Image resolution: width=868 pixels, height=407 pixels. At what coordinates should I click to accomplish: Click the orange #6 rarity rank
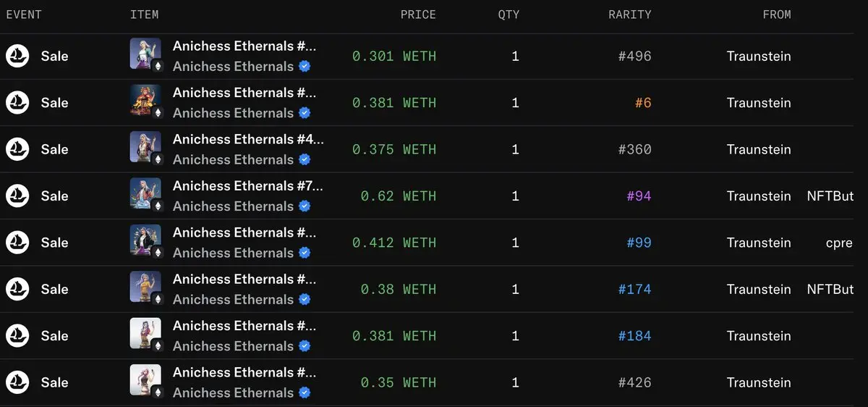pos(643,103)
